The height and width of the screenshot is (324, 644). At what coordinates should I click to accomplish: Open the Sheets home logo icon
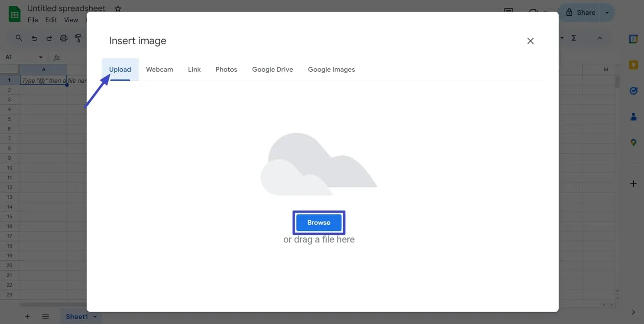click(x=15, y=14)
